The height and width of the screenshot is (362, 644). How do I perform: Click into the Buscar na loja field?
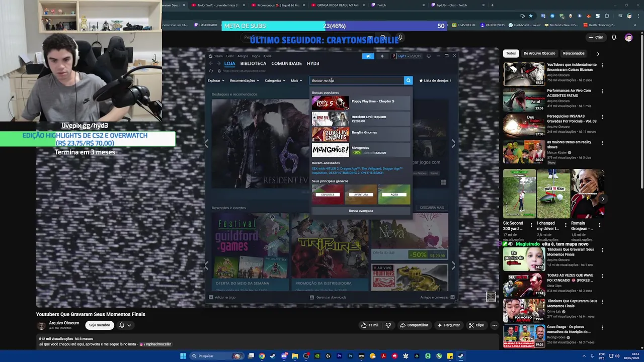pos(357,80)
